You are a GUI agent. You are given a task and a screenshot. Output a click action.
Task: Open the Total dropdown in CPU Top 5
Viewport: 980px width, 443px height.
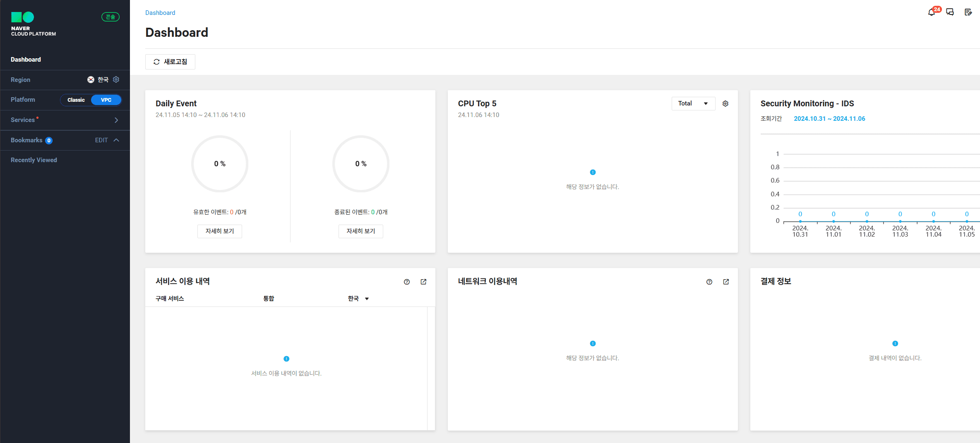[693, 103]
